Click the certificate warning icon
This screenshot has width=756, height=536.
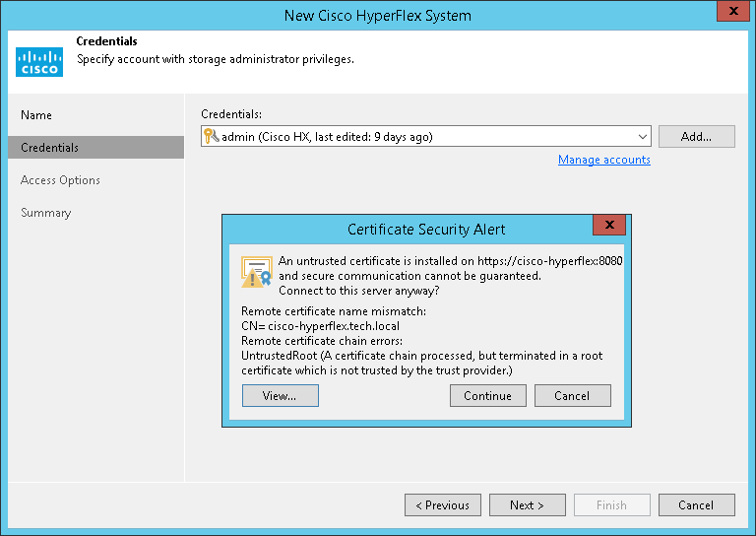tap(257, 272)
